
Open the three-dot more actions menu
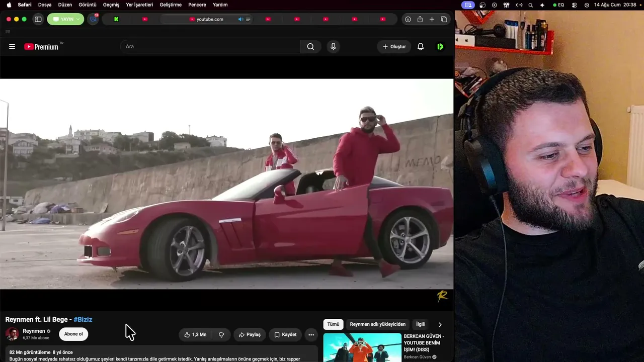[311, 335]
